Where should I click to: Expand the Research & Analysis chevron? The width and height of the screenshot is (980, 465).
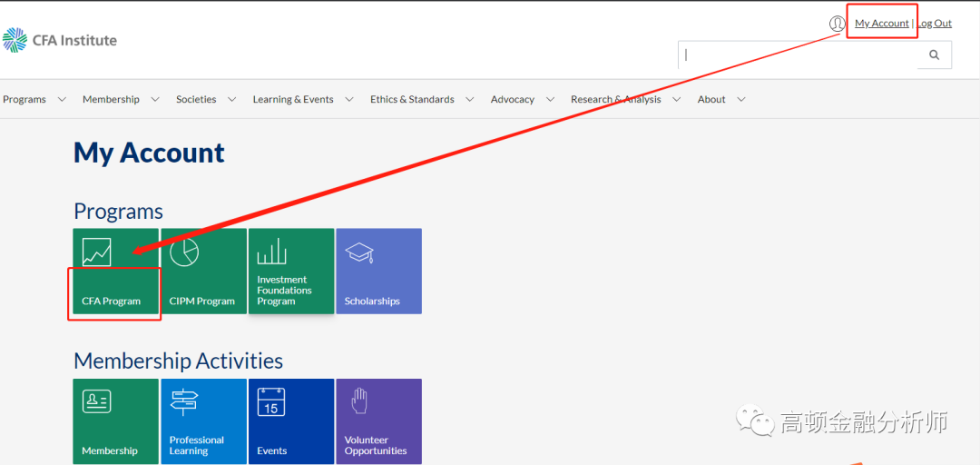677,100
